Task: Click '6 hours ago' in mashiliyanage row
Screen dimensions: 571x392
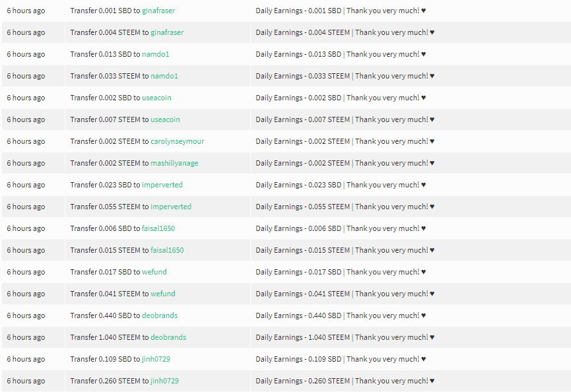Action: point(26,164)
